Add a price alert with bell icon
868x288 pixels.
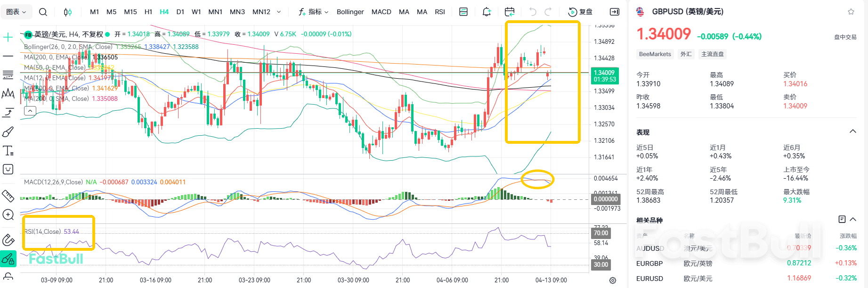pyautogui.click(x=487, y=12)
